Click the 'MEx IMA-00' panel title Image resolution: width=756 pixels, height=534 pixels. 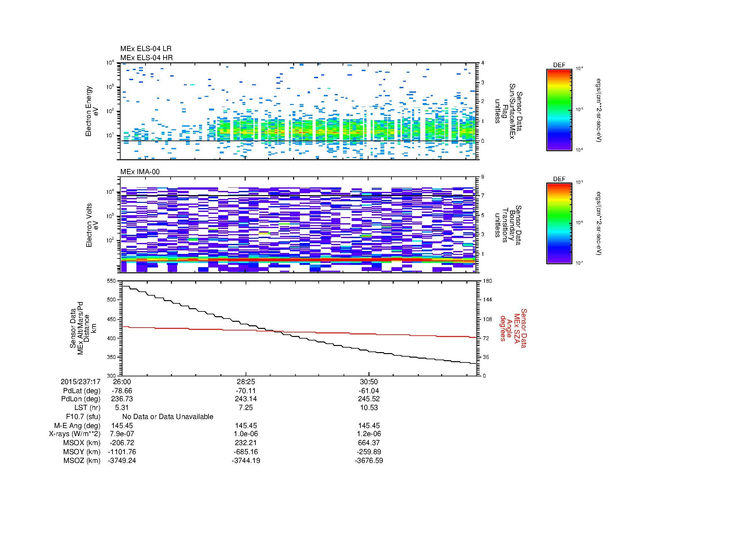click(140, 172)
